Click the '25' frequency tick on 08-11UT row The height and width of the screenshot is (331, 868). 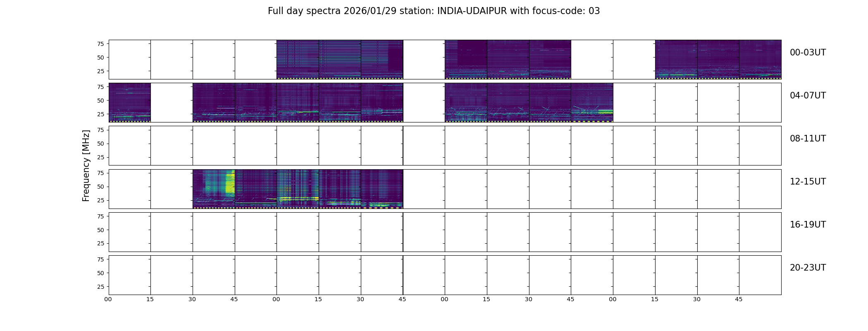(x=100, y=157)
